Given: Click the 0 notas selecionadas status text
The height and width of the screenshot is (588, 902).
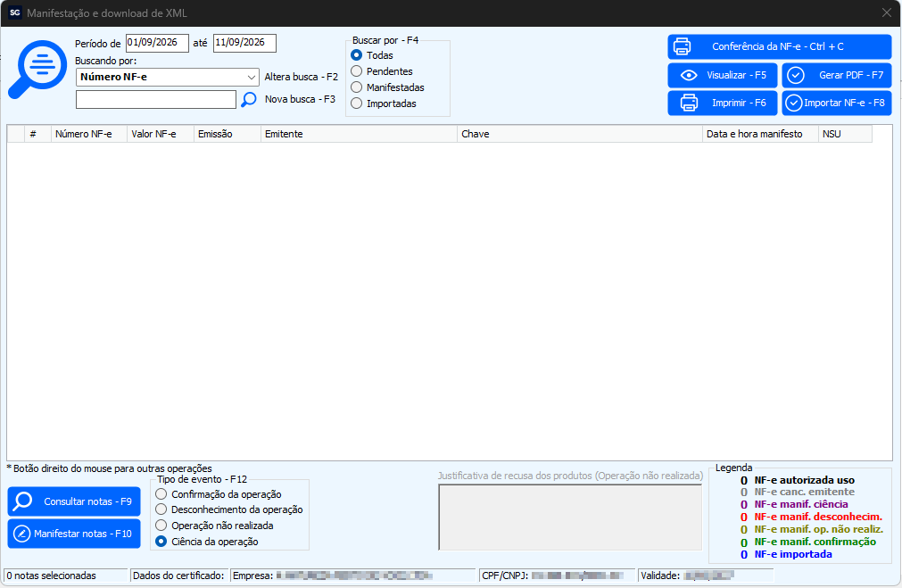Looking at the screenshot, I should [52, 576].
